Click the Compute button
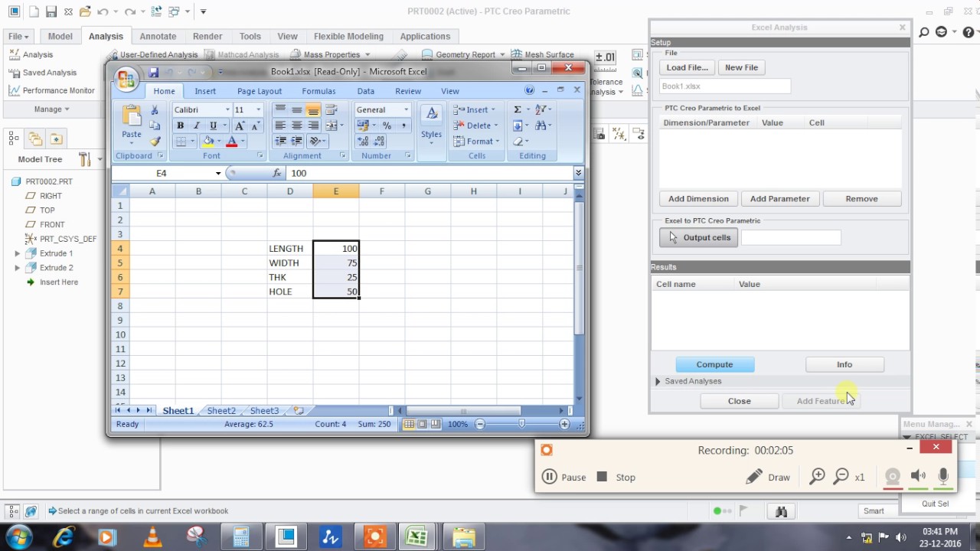The image size is (980, 551). coord(714,365)
